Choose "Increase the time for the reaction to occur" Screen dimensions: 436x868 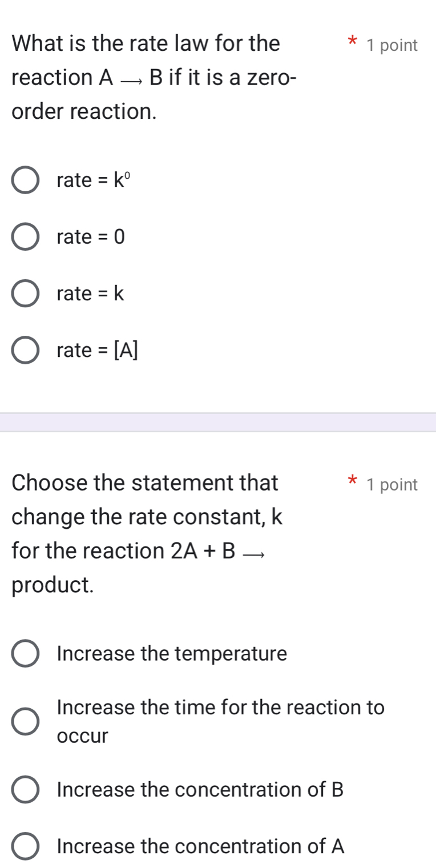tap(25, 722)
